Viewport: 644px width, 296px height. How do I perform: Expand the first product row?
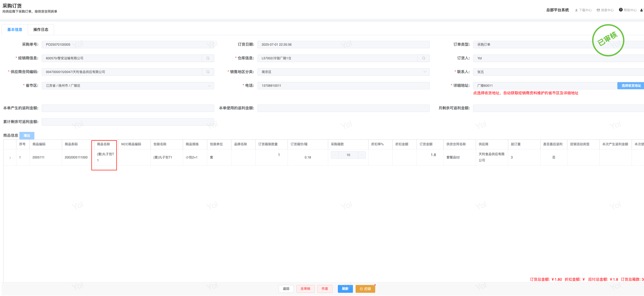(10, 158)
